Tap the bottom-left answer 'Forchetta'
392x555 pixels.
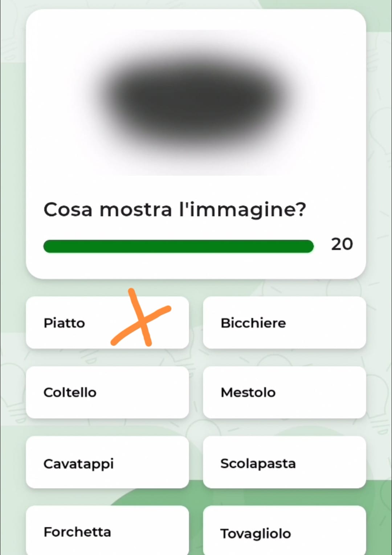[x=77, y=532]
